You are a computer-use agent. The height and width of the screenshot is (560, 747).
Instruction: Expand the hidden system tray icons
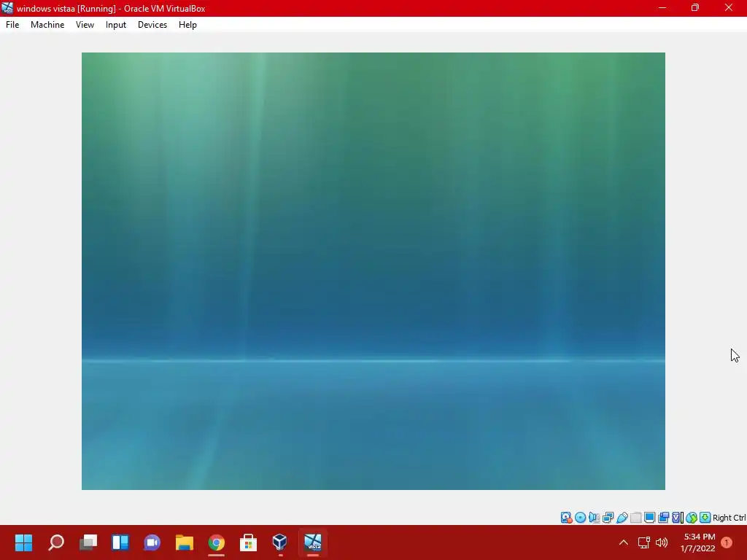[x=623, y=542]
